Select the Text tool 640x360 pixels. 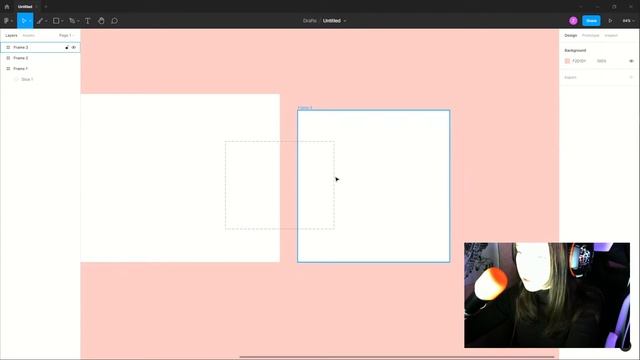click(87, 20)
